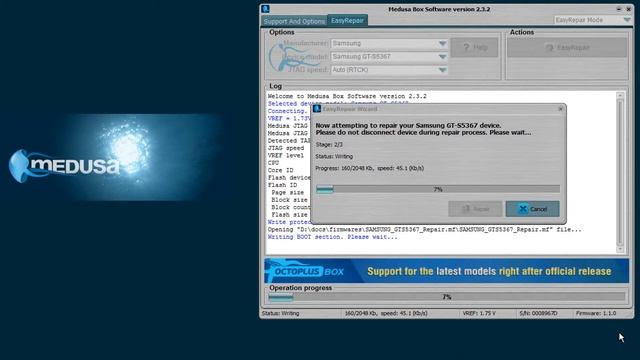
Task: Click the wizard progress bar at 7%
Action: (x=438, y=189)
